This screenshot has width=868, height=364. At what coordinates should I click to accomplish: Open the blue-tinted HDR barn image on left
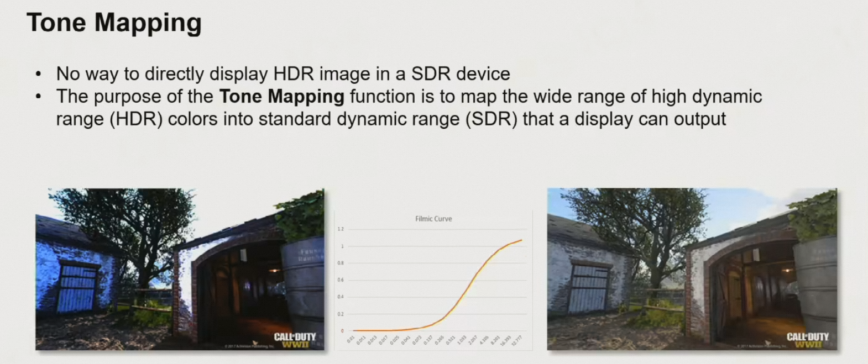(x=180, y=269)
